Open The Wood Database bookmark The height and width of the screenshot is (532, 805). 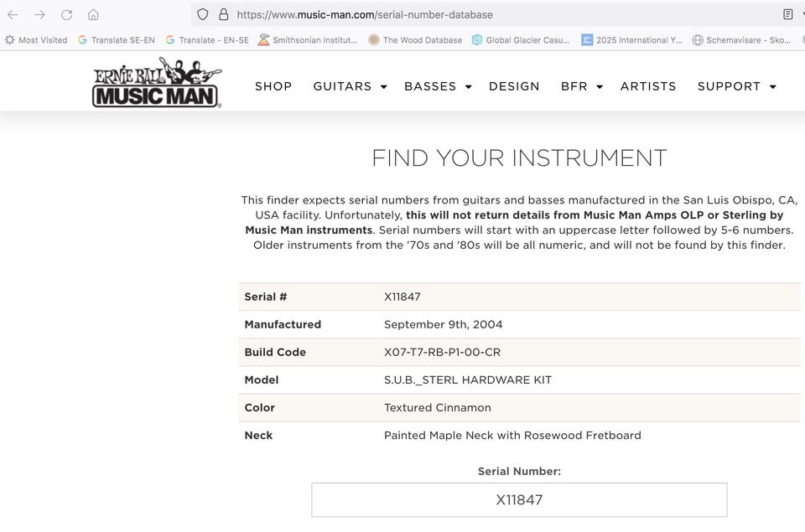click(415, 39)
